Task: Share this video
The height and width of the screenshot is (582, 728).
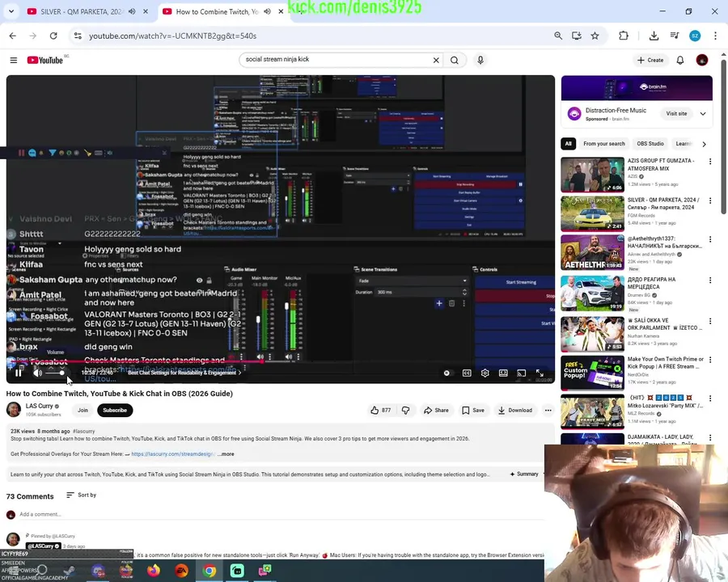Action: [436, 411]
